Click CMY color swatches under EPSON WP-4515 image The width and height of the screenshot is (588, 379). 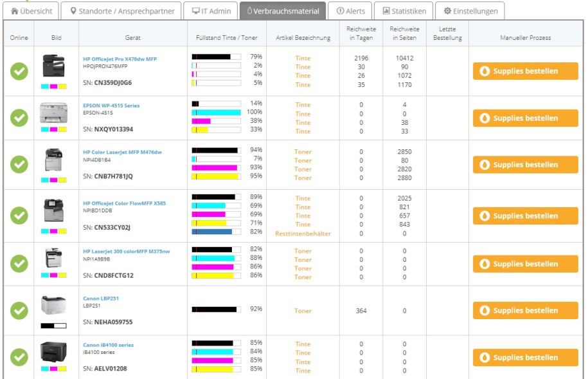[53, 129]
